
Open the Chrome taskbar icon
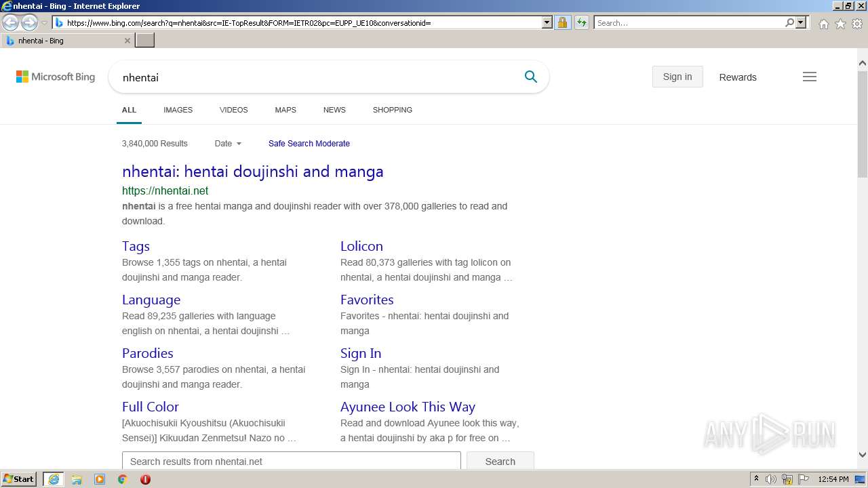coord(123,479)
